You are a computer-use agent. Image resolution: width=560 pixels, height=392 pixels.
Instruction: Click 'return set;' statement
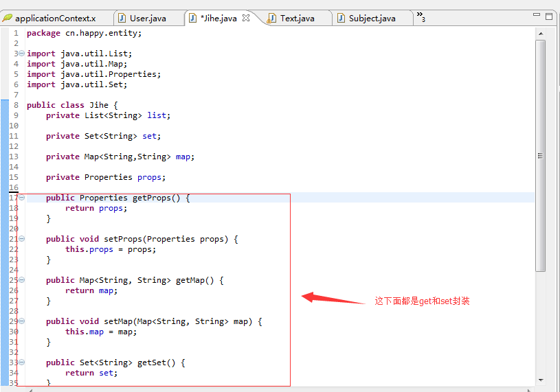(91, 373)
